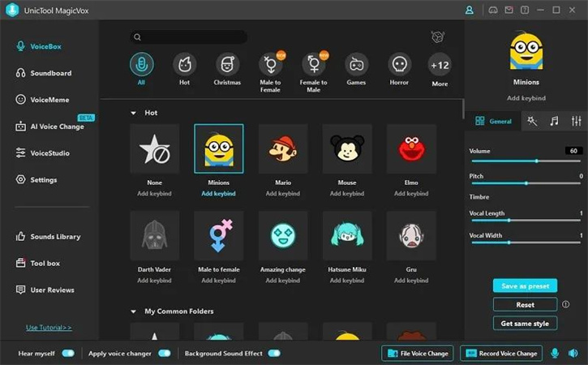Open User Reviews
The height and width of the screenshot is (365, 588).
pyautogui.click(x=45, y=290)
